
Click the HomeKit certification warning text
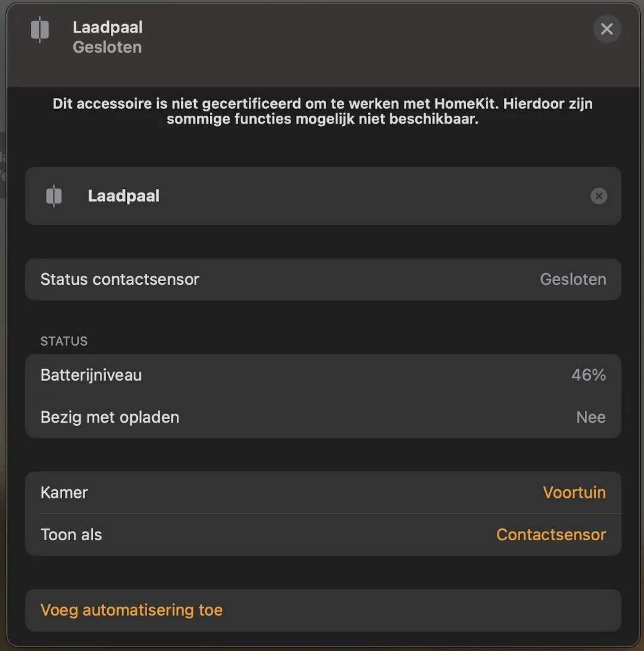tap(322, 111)
